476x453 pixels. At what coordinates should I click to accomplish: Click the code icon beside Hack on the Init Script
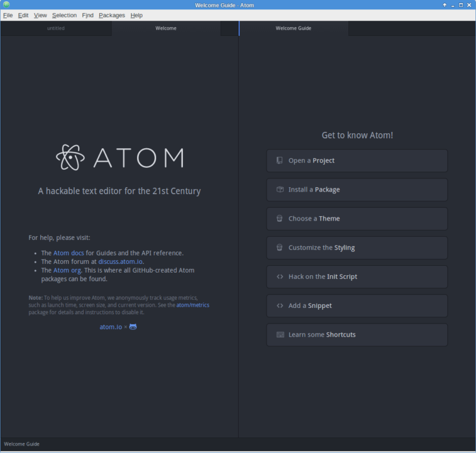coord(280,276)
